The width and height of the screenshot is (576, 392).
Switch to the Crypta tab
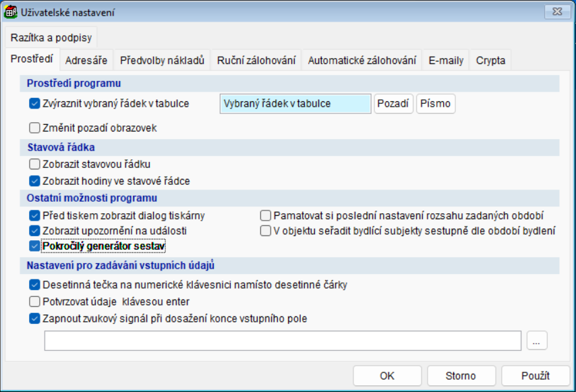click(490, 60)
